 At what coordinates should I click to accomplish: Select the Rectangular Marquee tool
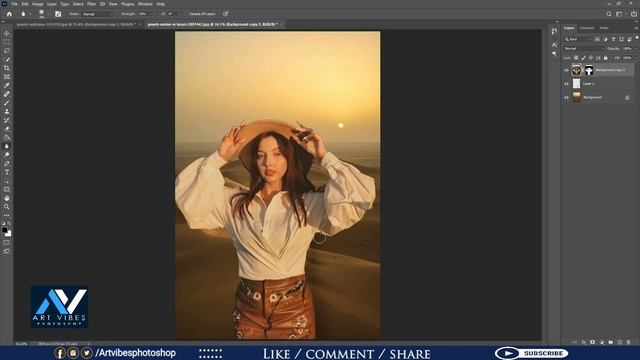pyautogui.click(x=7, y=42)
